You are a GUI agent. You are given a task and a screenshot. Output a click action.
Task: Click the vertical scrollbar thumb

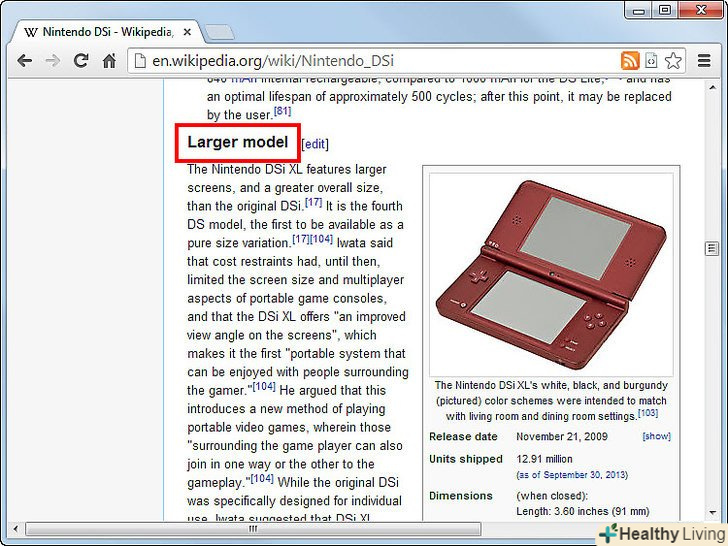(712, 248)
